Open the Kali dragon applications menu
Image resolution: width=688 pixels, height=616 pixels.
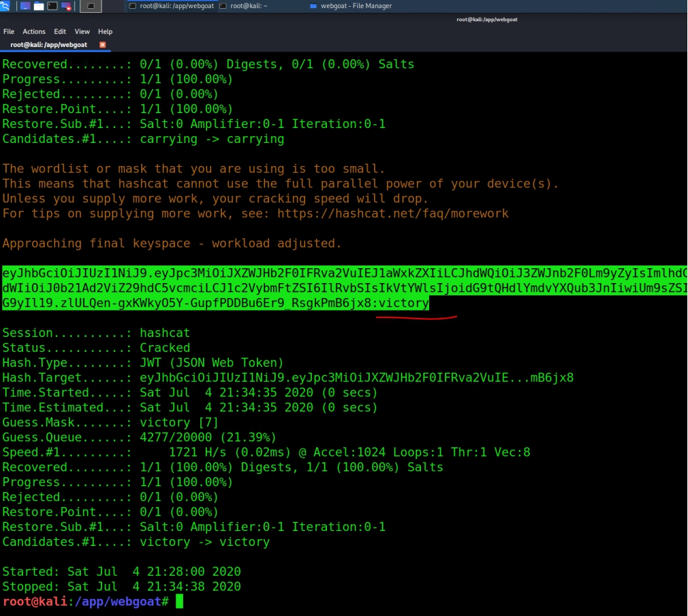(4, 5)
